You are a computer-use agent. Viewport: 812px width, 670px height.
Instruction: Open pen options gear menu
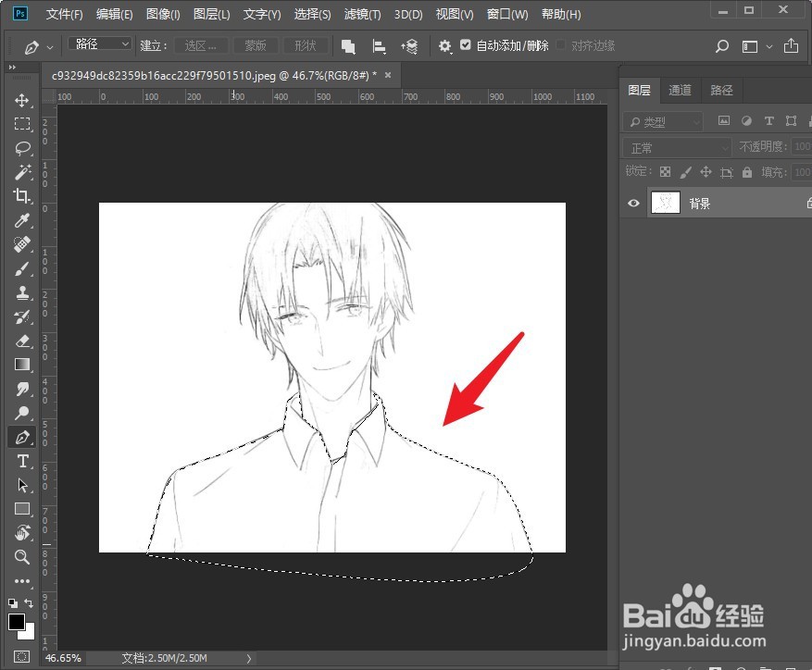point(444,46)
